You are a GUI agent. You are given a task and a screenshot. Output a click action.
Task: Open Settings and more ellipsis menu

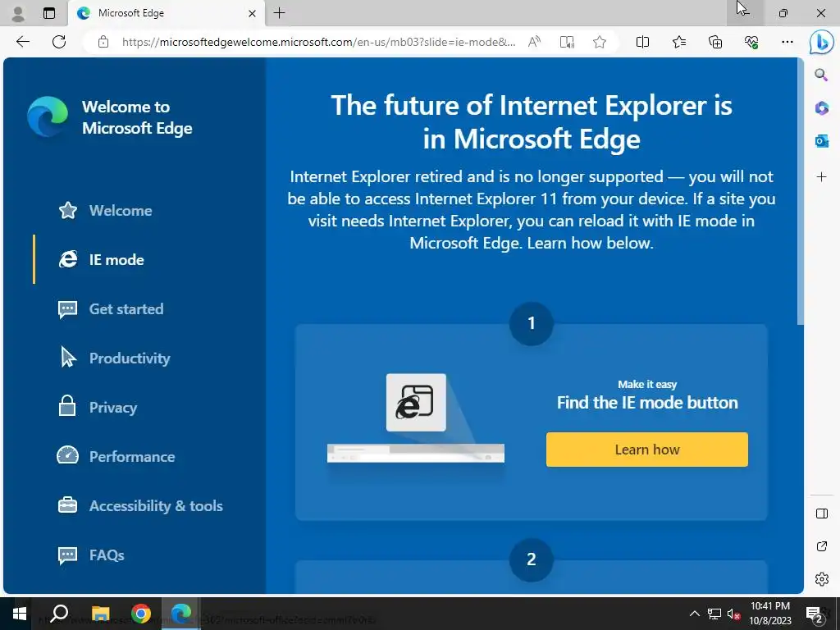pos(787,42)
